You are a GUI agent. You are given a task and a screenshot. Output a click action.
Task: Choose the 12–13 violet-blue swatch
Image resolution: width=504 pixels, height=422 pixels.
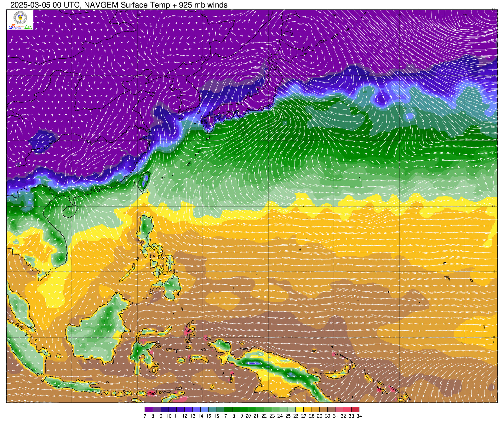coord(188,410)
